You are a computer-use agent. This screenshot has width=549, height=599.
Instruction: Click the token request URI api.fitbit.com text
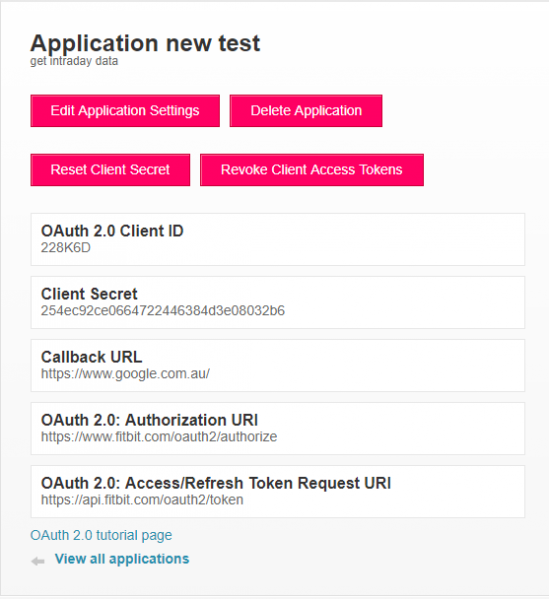click(x=142, y=500)
